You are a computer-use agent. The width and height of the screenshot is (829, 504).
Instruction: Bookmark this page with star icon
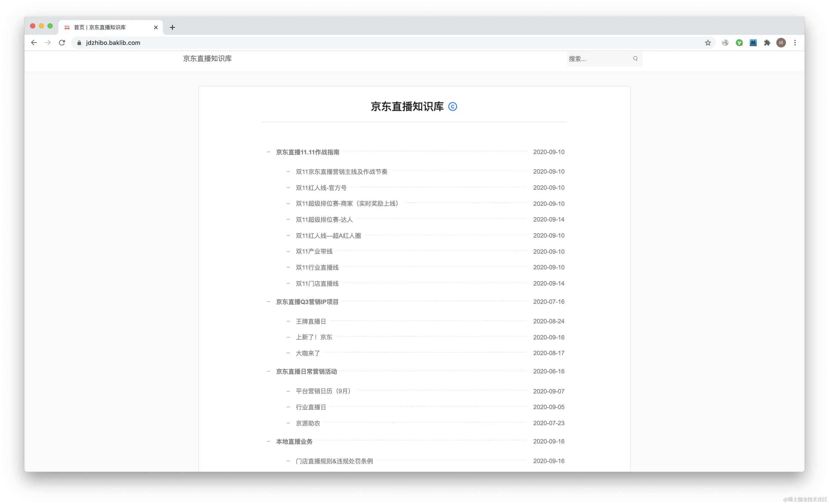coord(708,43)
